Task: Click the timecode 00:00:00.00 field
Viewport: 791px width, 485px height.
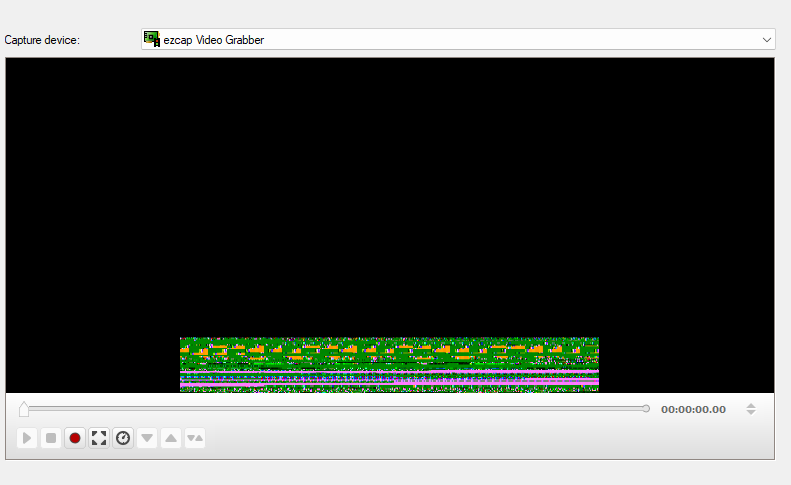Action: click(693, 410)
